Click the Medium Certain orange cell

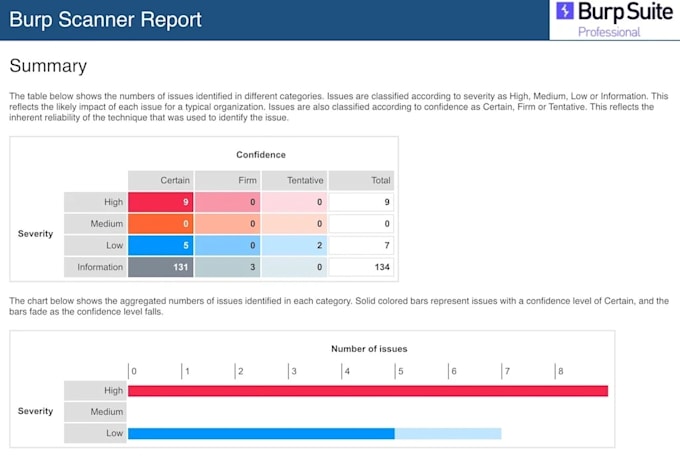[160, 224]
